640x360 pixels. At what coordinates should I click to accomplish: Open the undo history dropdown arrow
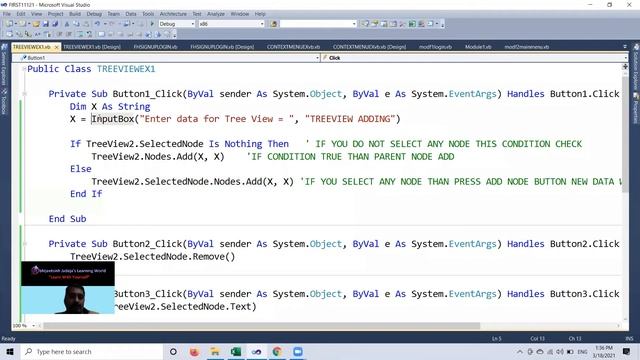pos(104,24)
